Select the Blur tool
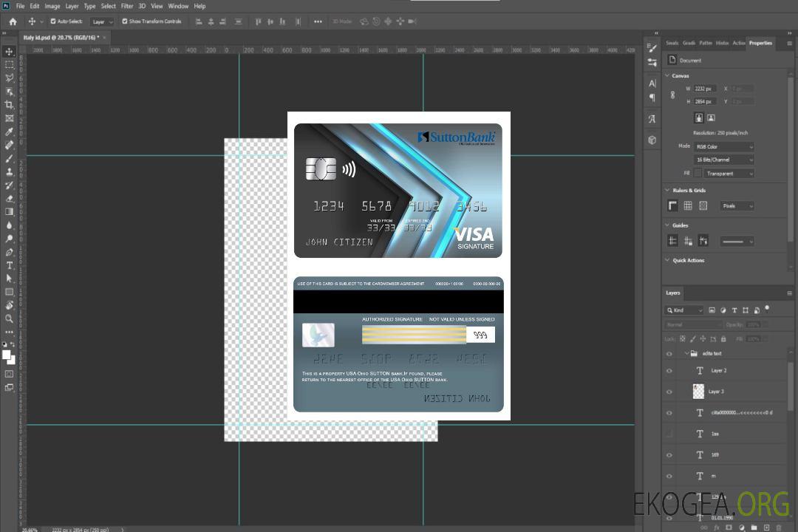This screenshot has width=798, height=532. click(x=9, y=225)
